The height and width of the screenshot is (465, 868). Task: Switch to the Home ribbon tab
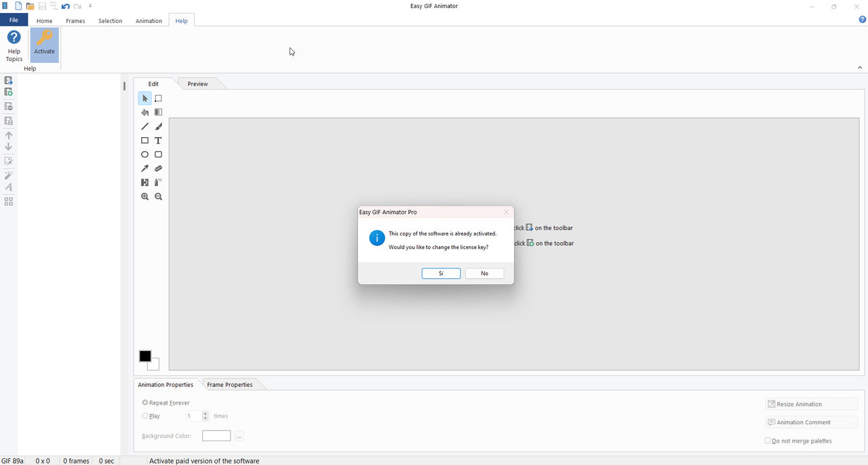tap(44, 21)
